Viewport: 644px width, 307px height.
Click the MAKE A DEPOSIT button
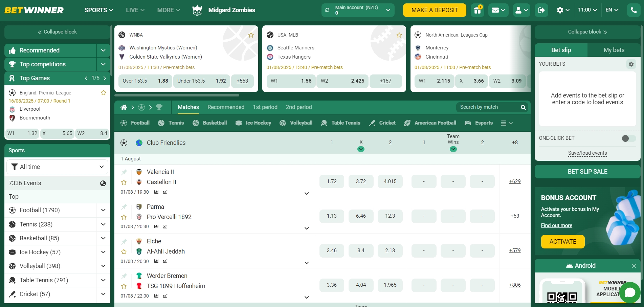435,10
